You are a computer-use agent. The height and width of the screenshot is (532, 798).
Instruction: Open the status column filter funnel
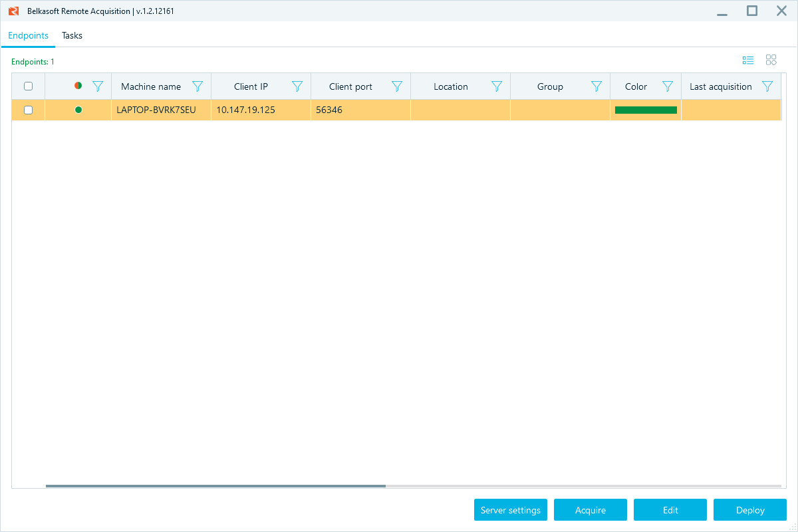pyautogui.click(x=98, y=86)
